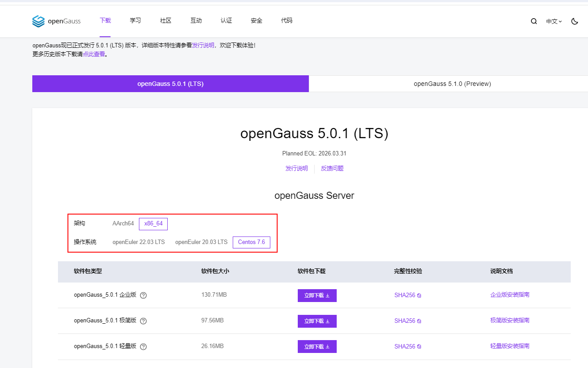The image size is (588, 368).
Task: Copy SHA256 checksum for 极简版
Action: tap(407, 321)
